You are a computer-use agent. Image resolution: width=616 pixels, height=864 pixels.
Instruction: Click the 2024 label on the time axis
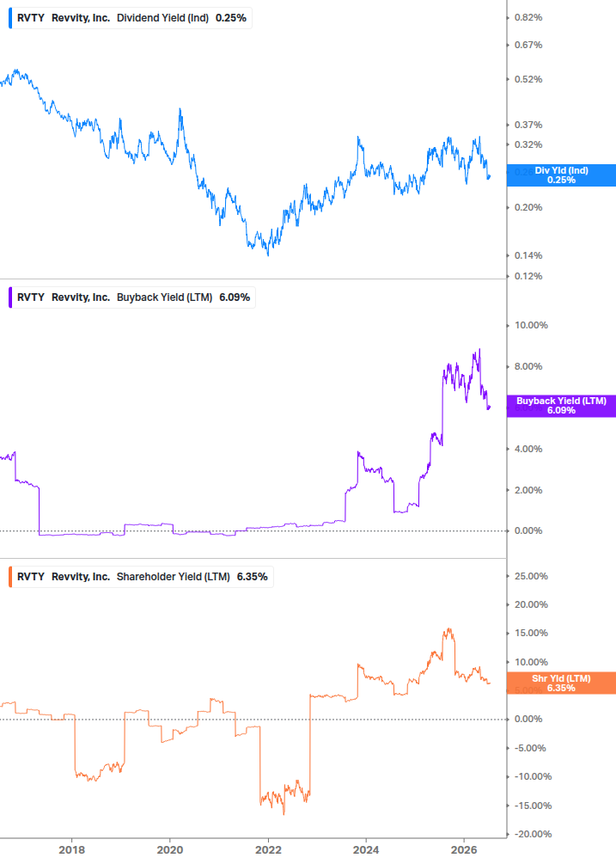365,849
